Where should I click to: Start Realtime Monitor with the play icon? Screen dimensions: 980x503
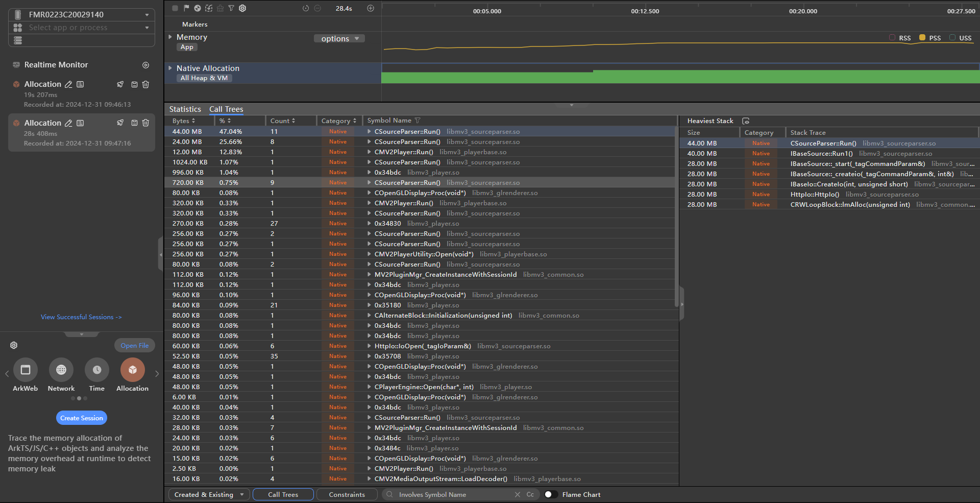tap(145, 65)
